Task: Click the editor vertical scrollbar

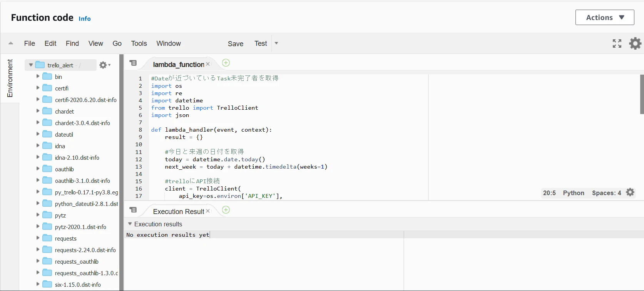Action: 642,94
